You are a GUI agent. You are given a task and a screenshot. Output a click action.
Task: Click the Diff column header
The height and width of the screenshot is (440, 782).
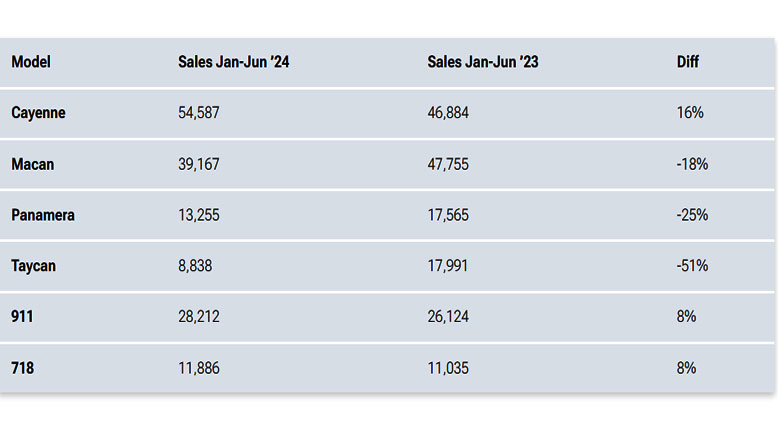pyautogui.click(x=688, y=62)
